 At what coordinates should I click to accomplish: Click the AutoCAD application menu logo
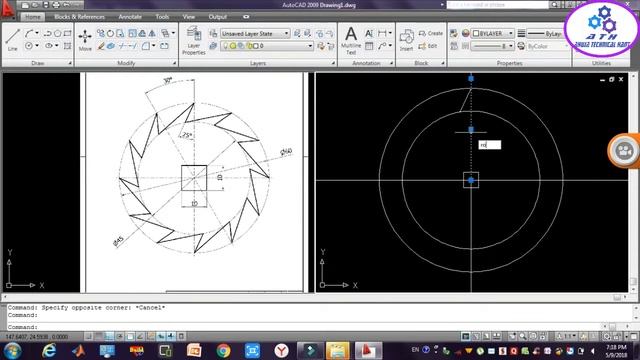(x=7, y=9)
